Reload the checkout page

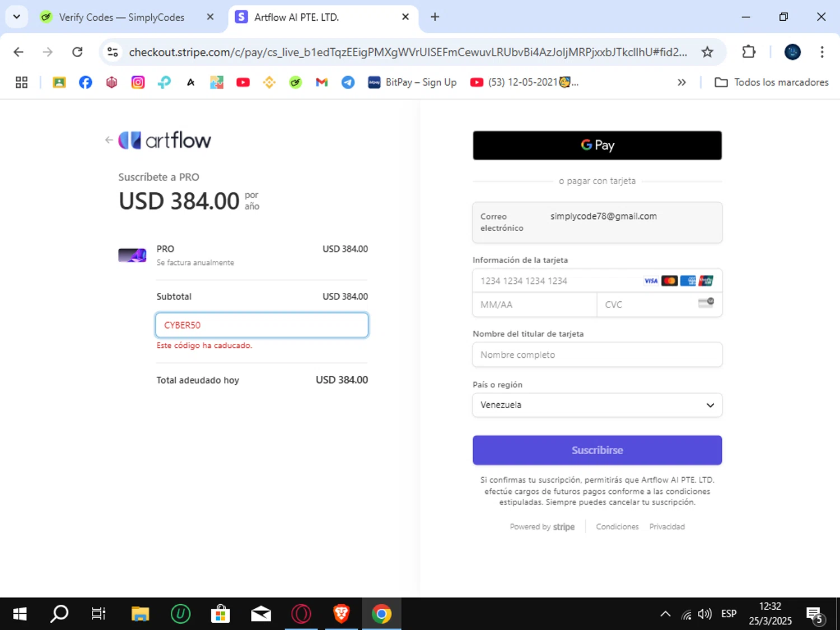click(x=77, y=52)
